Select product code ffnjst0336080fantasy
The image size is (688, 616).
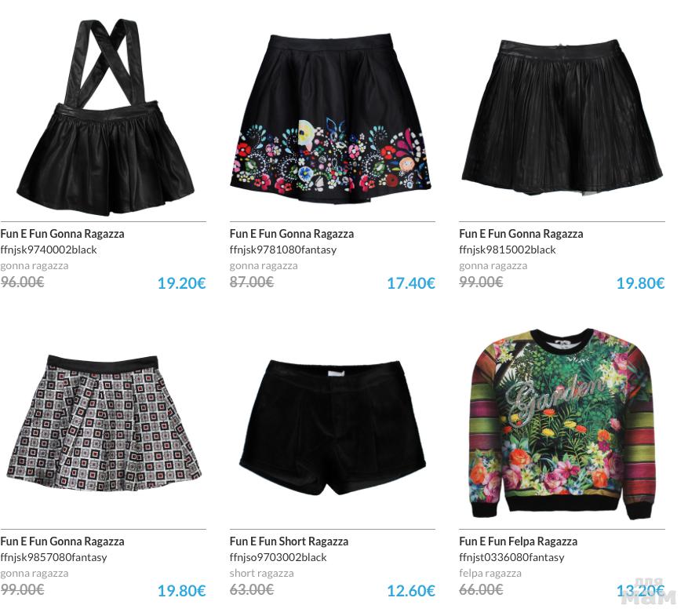pos(511,557)
